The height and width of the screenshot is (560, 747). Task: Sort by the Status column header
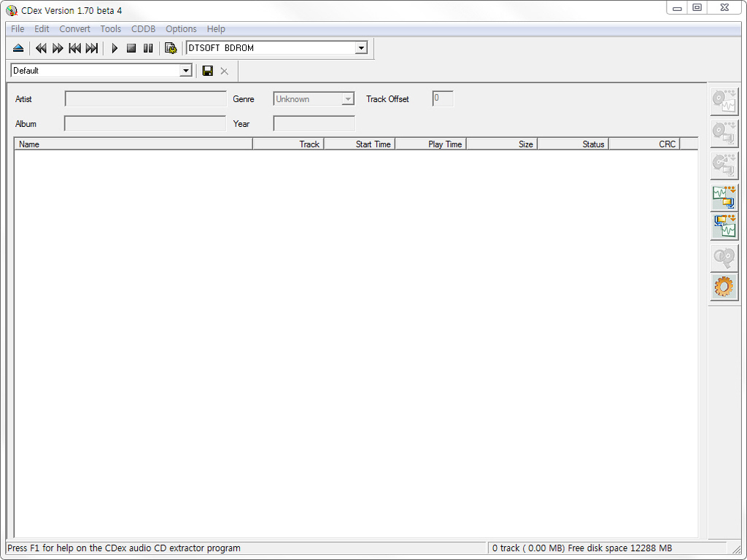(573, 144)
